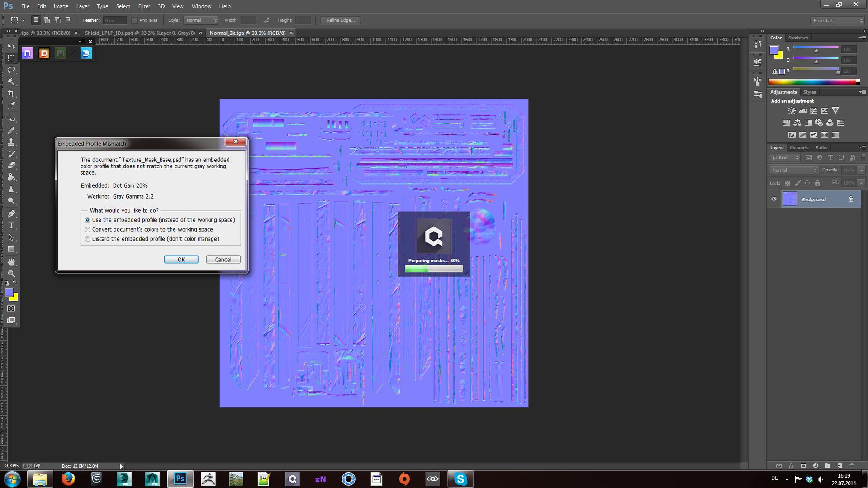Screen dimensions: 868x488
Task: Open the Fill dropdown arrow
Action: [x=861, y=183]
